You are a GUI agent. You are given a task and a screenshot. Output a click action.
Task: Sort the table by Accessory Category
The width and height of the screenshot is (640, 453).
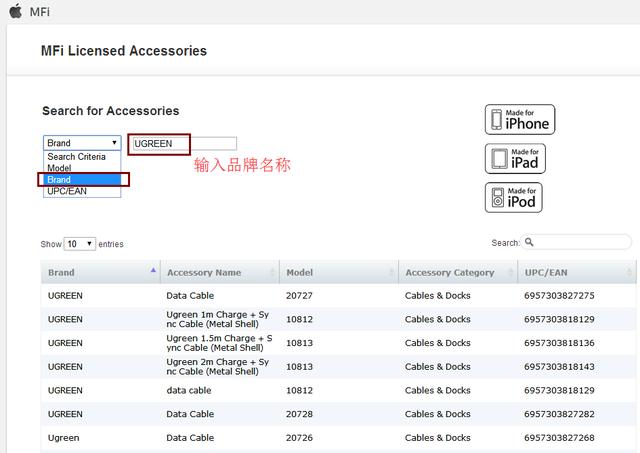pos(450,272)
